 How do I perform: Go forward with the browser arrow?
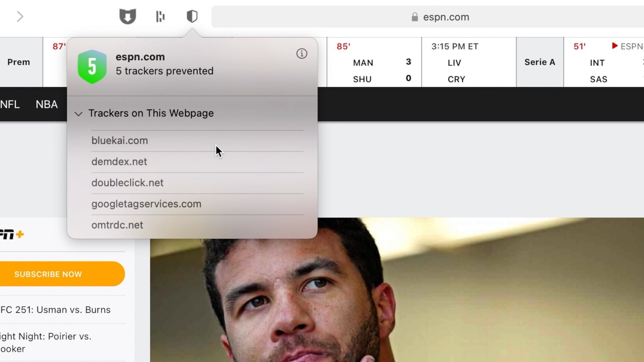[x=20, y=16]
